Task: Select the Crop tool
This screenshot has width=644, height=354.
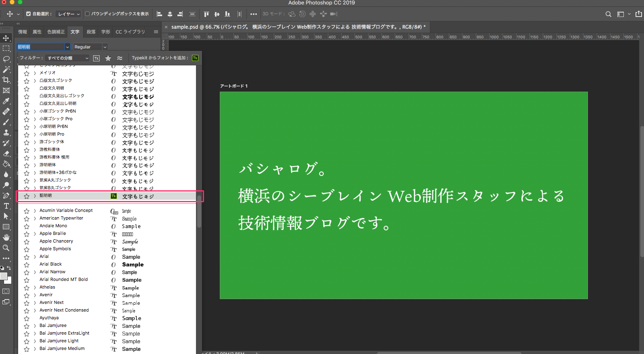Action: [6, 80]
